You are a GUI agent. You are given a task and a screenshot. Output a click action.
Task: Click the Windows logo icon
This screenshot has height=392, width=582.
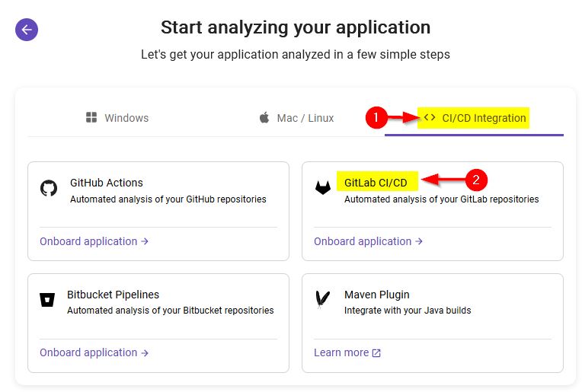point(91,118)
